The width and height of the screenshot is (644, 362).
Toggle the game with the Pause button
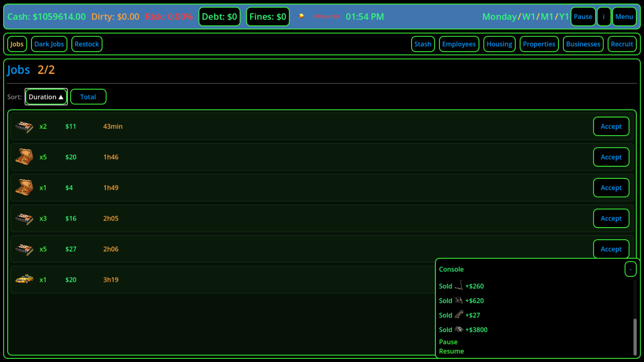click(583, 16)
